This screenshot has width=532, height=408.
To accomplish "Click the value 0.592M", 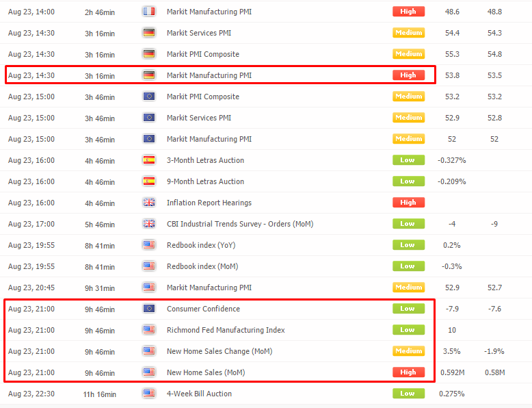I will 452,372.
